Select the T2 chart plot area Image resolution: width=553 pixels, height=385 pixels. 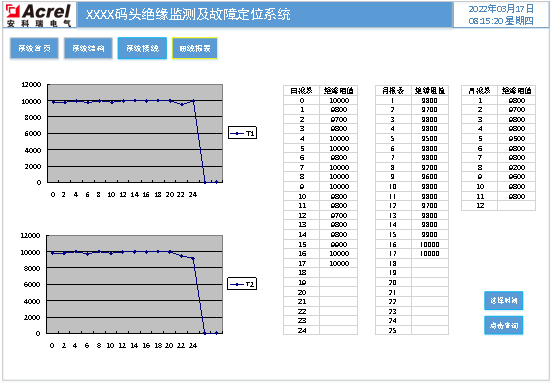point(135,284)
